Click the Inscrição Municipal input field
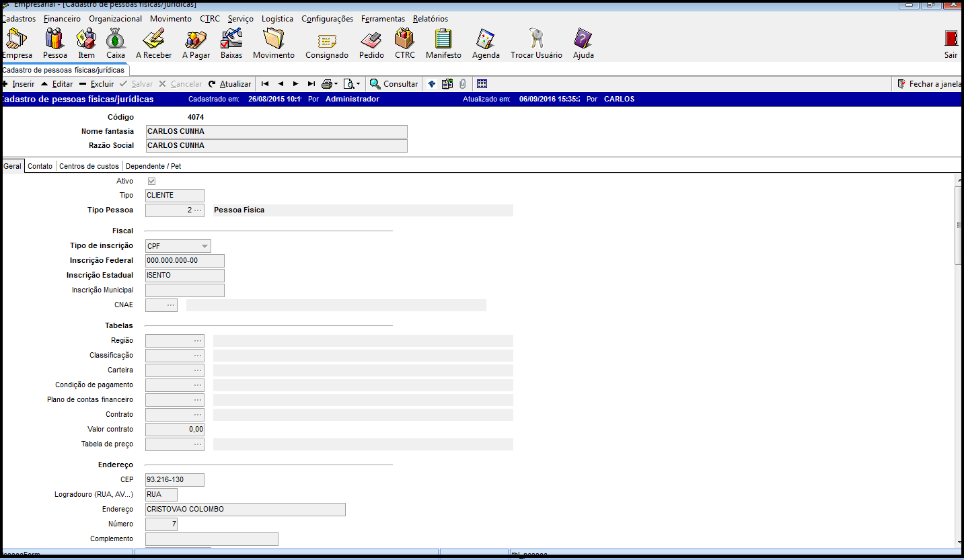This screenshot has height=560, width=964. click(184, 290)
